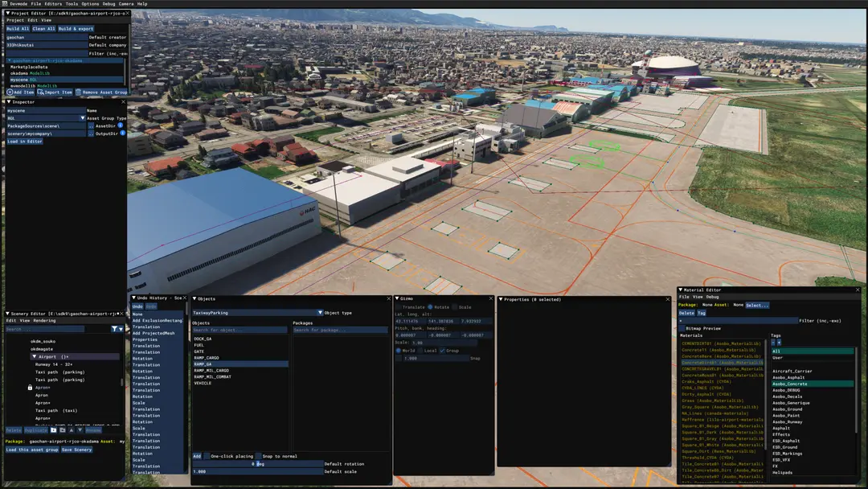Click the new folder icon in Scenery Editor

tap(54, 430)
